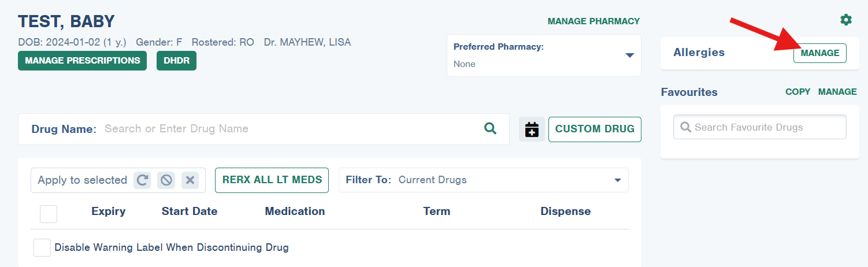The width and height of the screenshot is (868, 267).
Task: Click Manage button in Allergies panel
Action: 820,53
